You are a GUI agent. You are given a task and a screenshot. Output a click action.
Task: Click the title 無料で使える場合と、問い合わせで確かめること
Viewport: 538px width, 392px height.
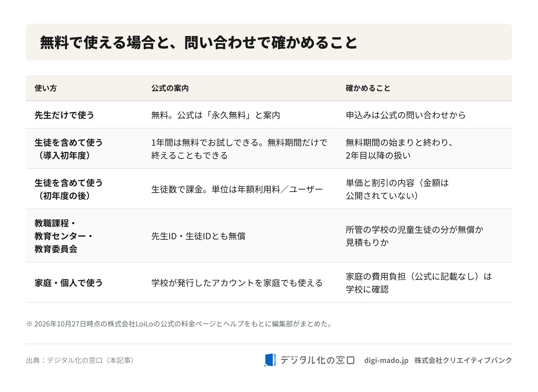coord(199,42)
